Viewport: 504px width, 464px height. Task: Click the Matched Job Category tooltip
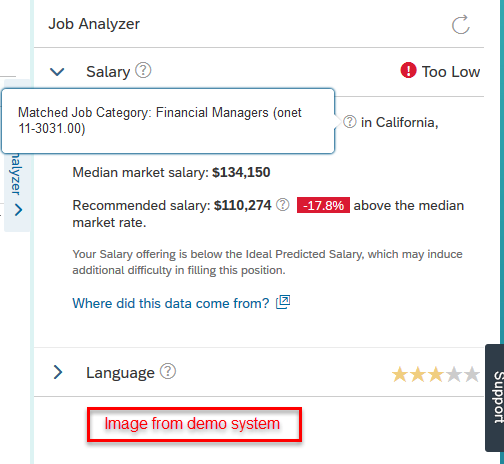coord(168,121)
